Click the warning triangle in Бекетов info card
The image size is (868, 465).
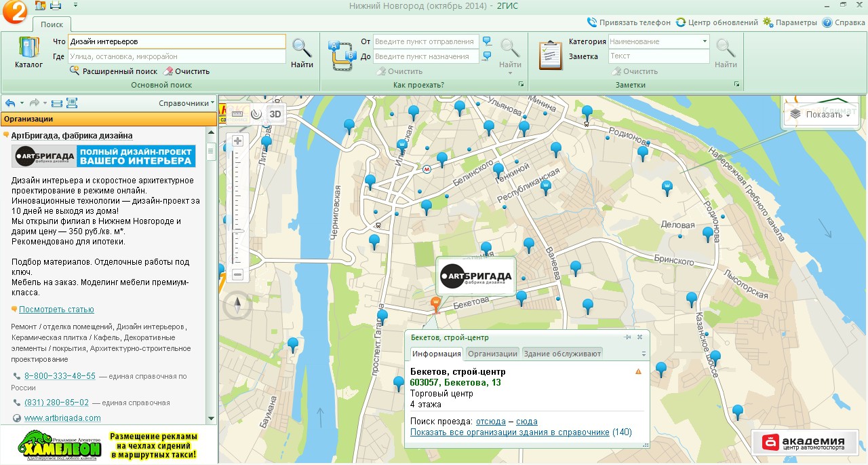(x=638, y=371)
